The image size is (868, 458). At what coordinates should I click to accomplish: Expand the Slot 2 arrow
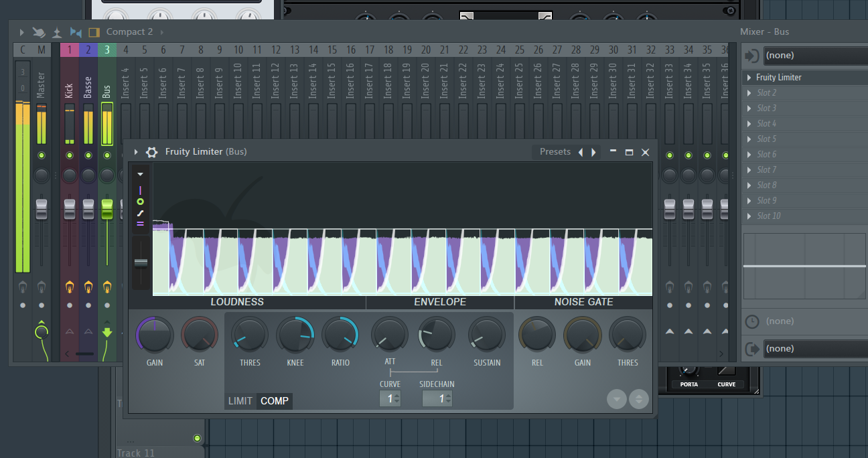pyautogui.click(x=749, y=93)
